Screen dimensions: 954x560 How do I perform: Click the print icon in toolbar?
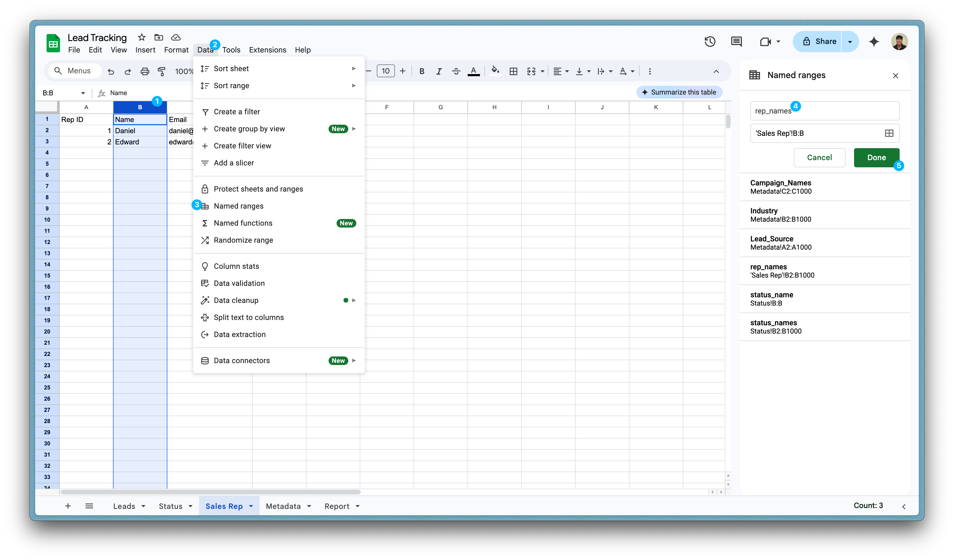tap(145, 71)
